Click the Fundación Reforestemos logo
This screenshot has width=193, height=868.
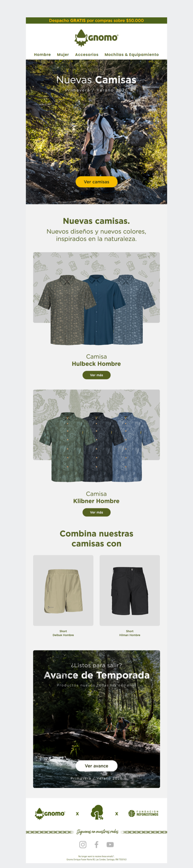point(143,813)
